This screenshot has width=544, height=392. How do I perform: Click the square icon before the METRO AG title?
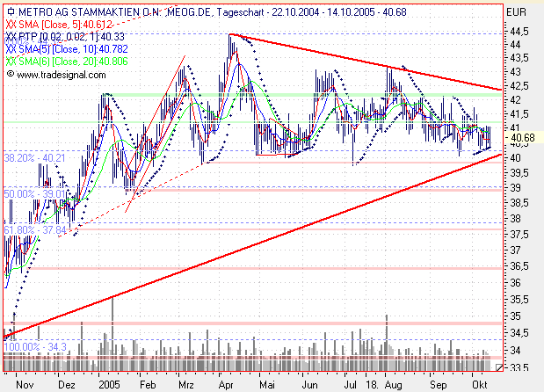click(x=11, y=11)
